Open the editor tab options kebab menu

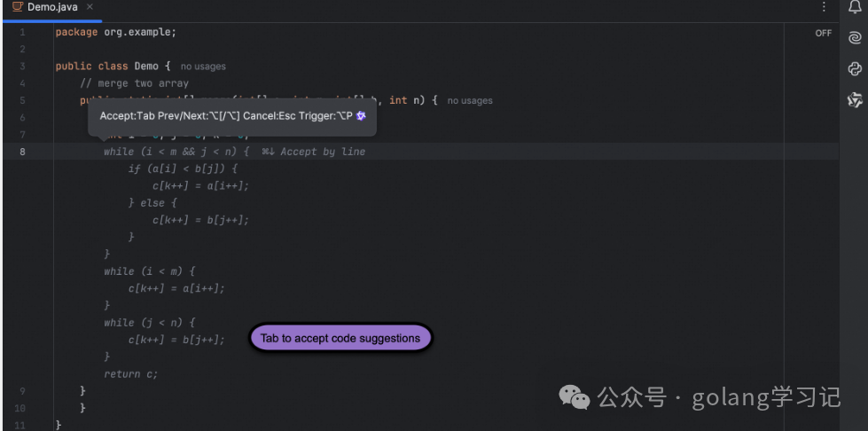pos(824,6)
